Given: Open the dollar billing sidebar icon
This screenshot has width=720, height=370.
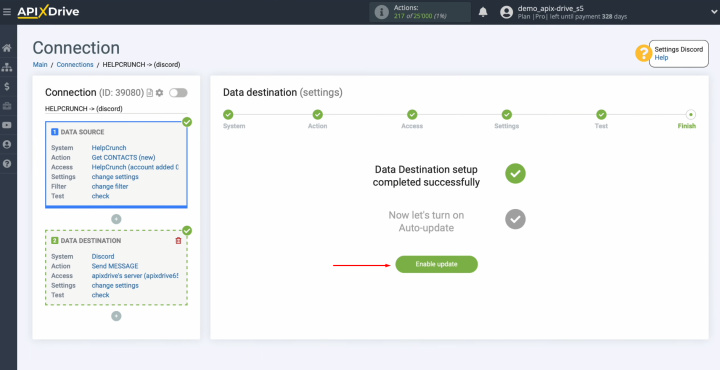Looking at the screenshot, I should point(7,86).
